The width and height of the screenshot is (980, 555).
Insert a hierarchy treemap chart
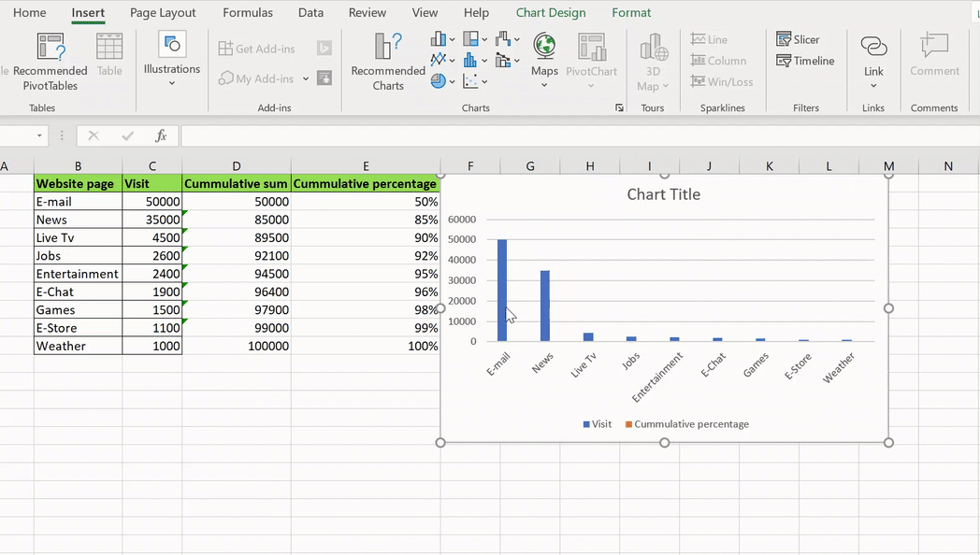tap(470, 39)
